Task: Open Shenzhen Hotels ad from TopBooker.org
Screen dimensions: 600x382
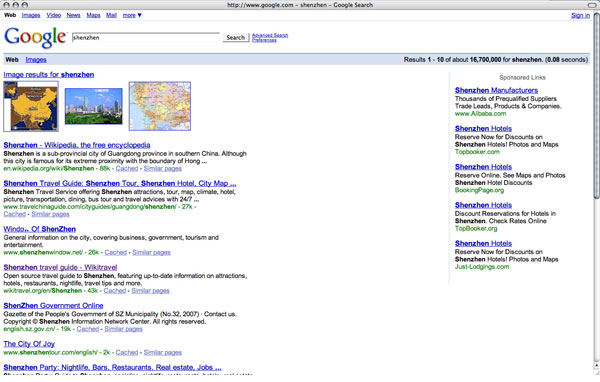Action: 483,205
